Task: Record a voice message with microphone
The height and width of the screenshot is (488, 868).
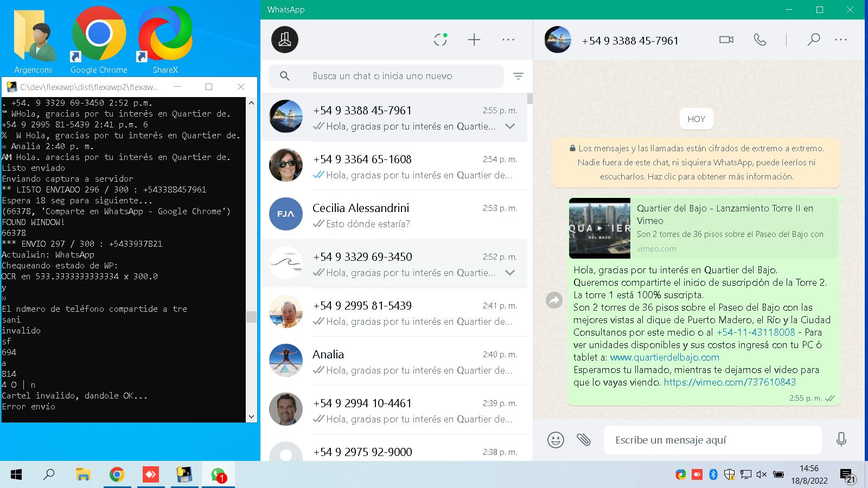Action: pyautogui.click(x=841, y=440)
